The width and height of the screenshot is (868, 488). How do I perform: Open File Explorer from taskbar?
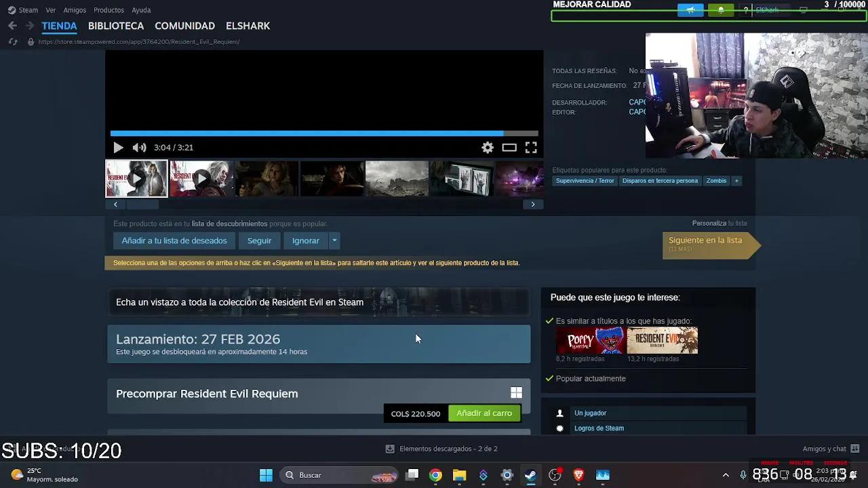[460, 475]
